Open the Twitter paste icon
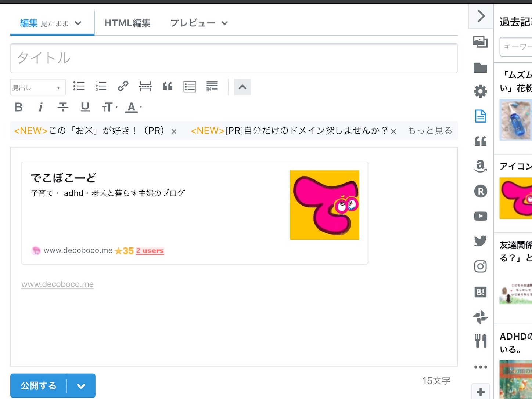Viewport: 532px width, 399px height. click(x=480, y=241)
